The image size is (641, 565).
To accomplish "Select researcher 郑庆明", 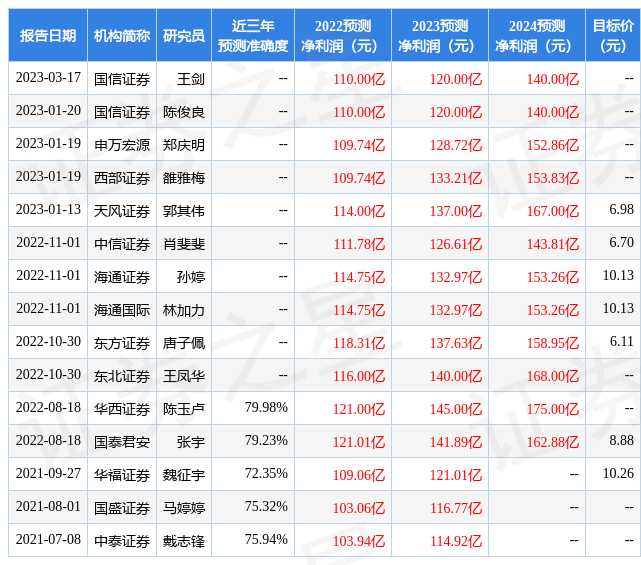I will 184,145.
